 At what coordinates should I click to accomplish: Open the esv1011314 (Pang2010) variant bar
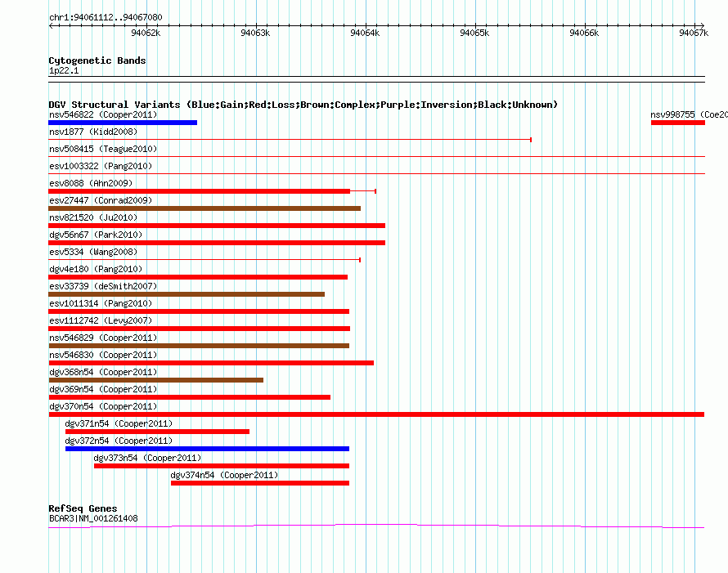(x=199, y=311)
